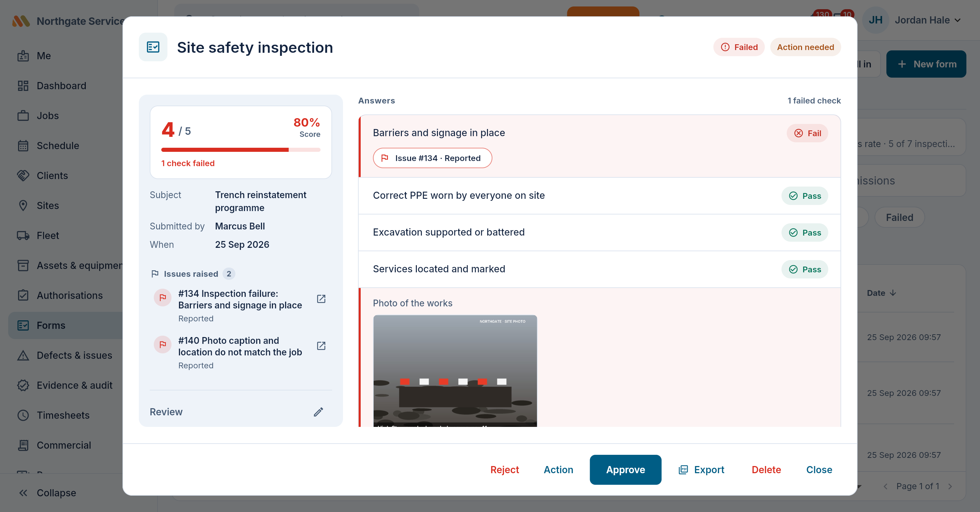Click Pass badge for Correct PPE row

click(805, 196)
